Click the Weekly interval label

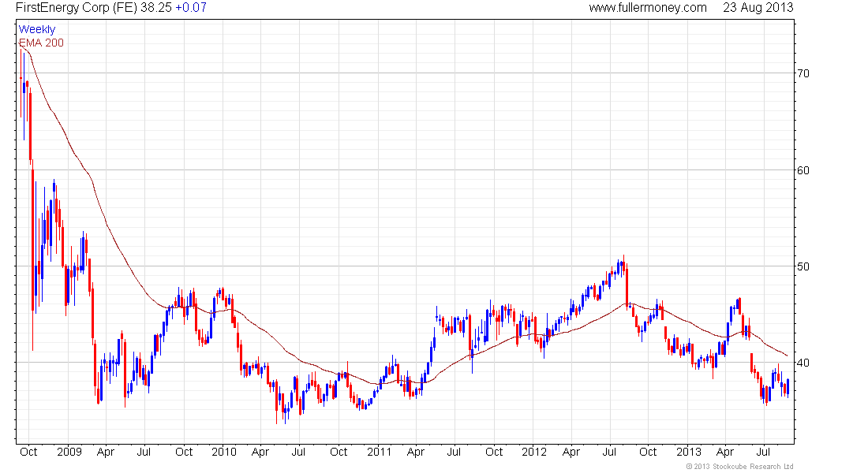point(37,29)
